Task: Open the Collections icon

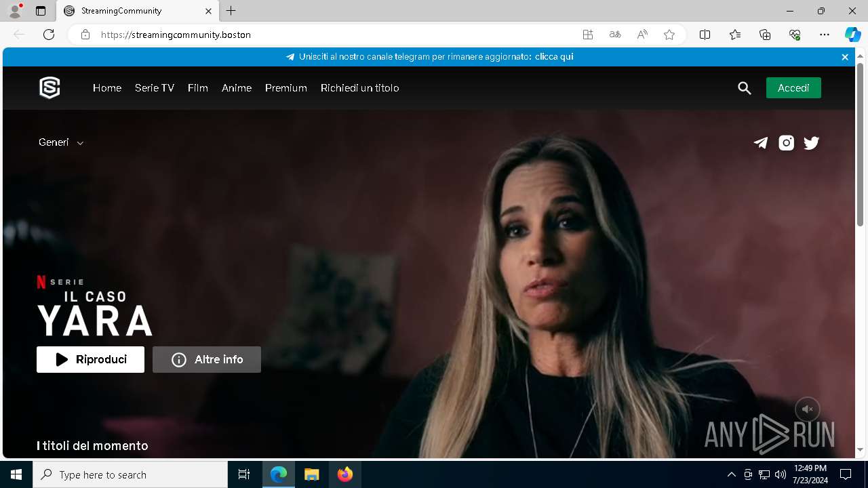Action: pyautogui.click(x=765, y=35)
